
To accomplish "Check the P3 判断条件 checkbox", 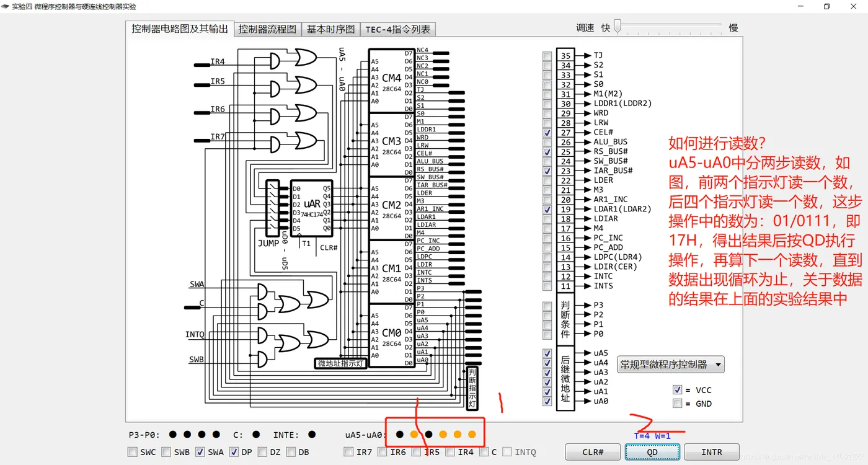I will [x=547, y=306].
